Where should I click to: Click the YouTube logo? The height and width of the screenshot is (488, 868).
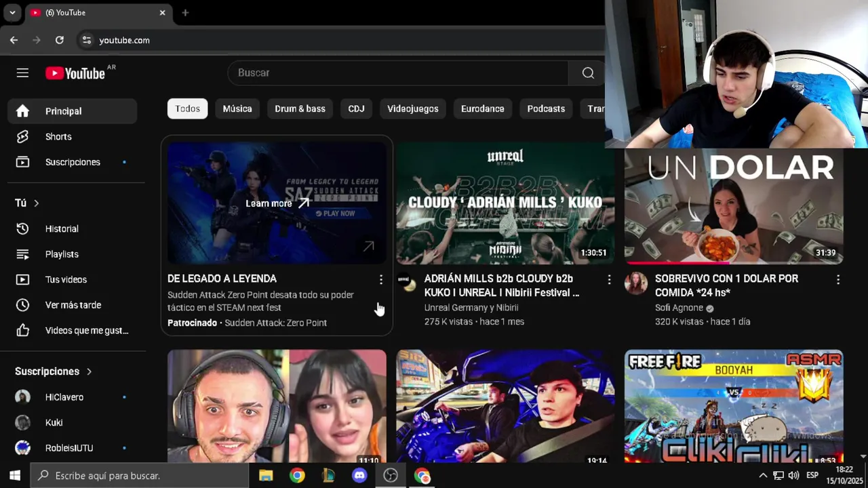click(x=75, y=73)
